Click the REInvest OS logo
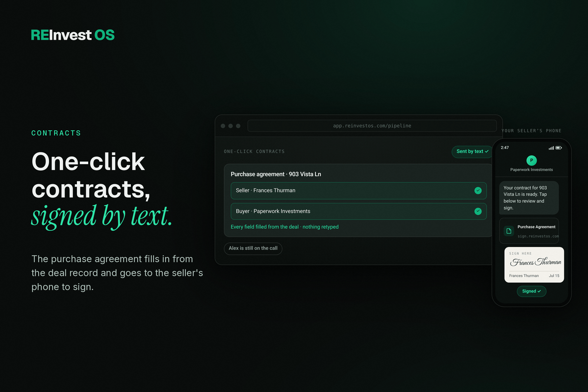Viewport: 588px width, 392px height. [73, 35]
